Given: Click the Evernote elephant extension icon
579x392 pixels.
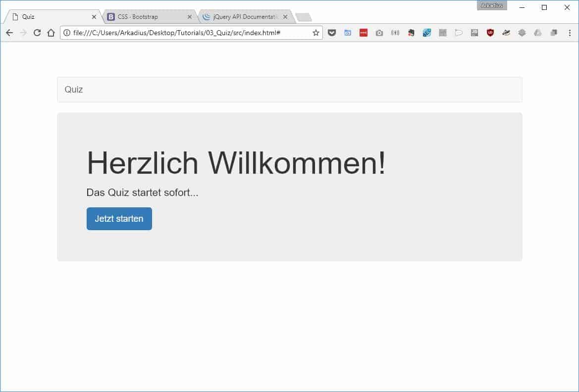Looking at the screenshot, I should pyautogui.click(x=411, y=33).
